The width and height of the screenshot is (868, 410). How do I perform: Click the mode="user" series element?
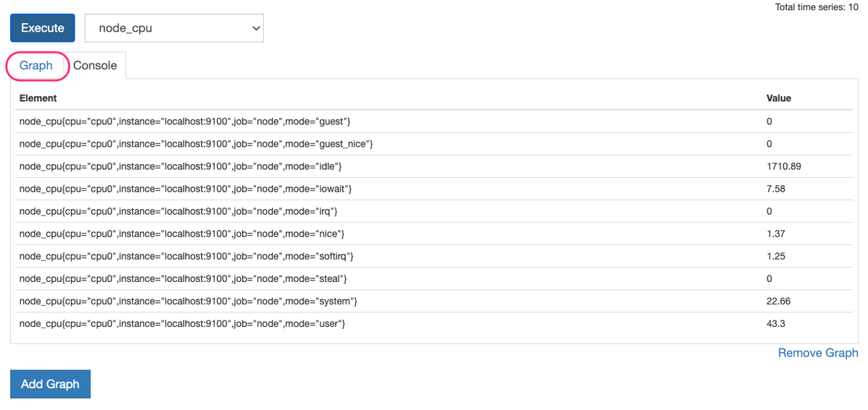[182, 323]
